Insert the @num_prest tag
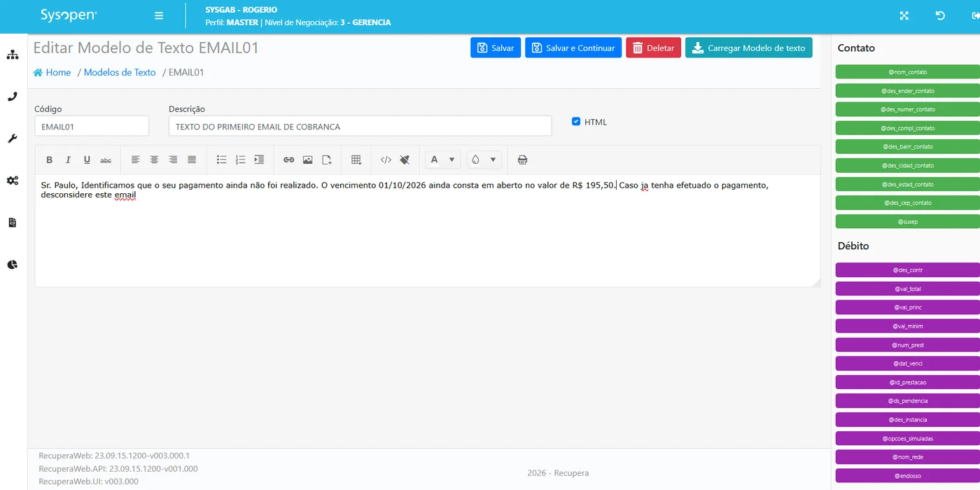The width and height of the screenshot is (980, 490). click(907, 344)
